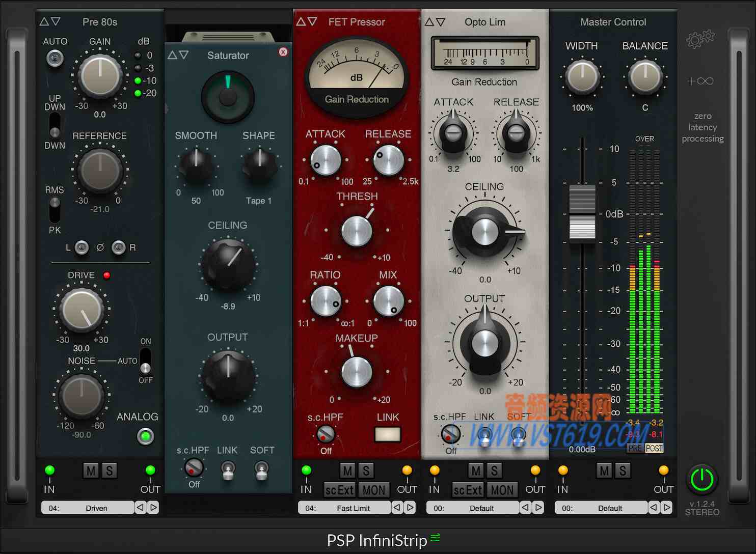Screen dimensions: 756x554
Task: Open the Fast Limit preset selector
Action: (x=344, y=508)
